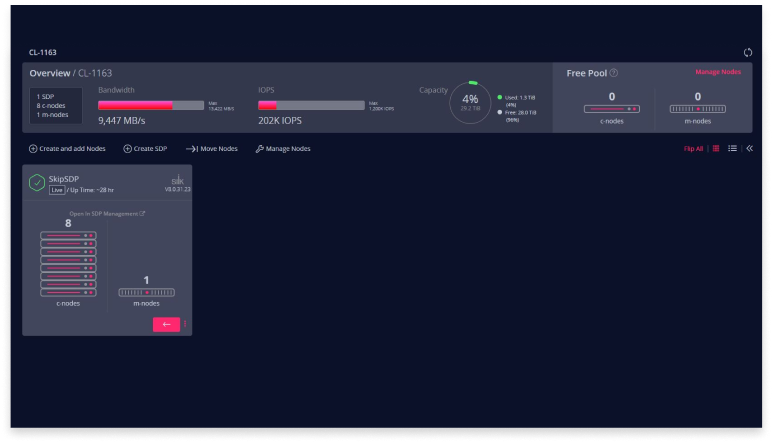The image size is (773, 443).
Task: Click the SkipSDP c-nodes server stack icon
Action: [68, 264]
